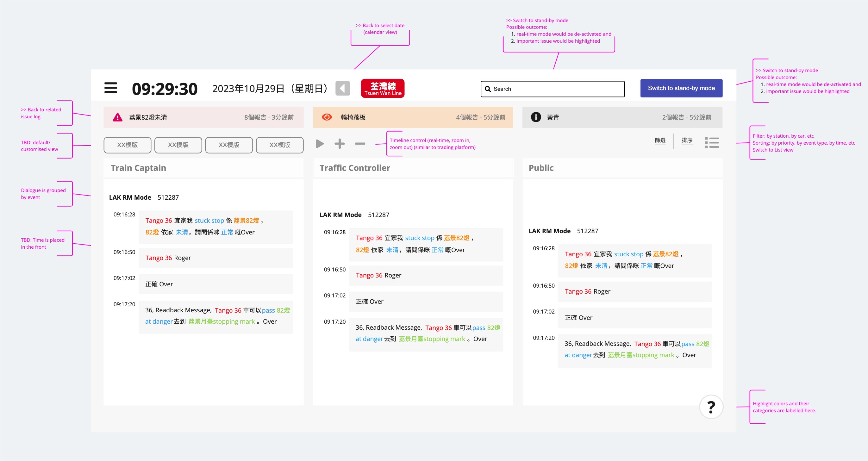Open the help question mark button
This screenshot has height=461, width=868.
pyautogui.click(x=711, y=407)
